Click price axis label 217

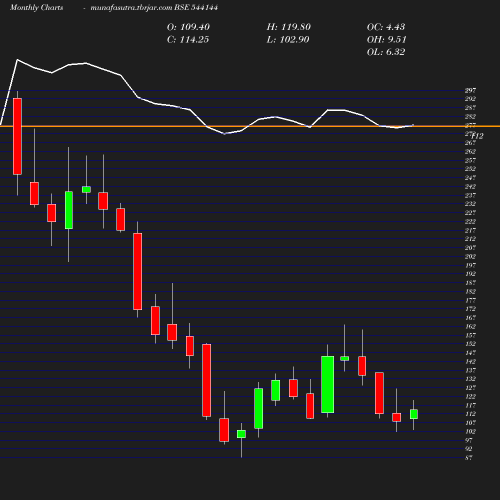coord(470,230)
